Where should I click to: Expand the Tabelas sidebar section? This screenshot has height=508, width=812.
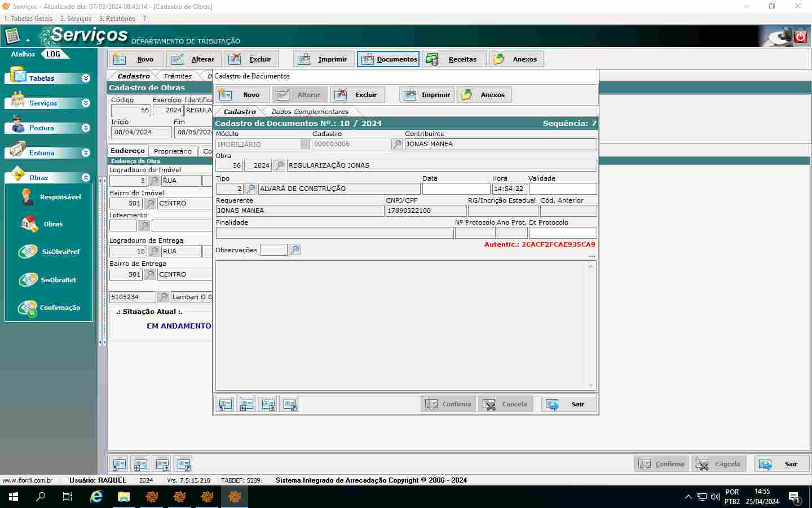[x=86, y=78]
